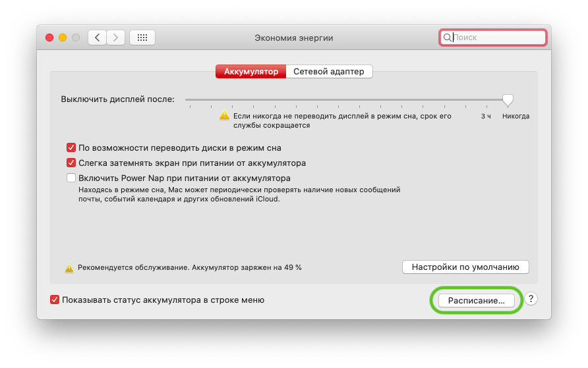The width and height of the screenshot is (588, 368).
Task: Click the display sleep slider handle
Action: pos(508,99)
